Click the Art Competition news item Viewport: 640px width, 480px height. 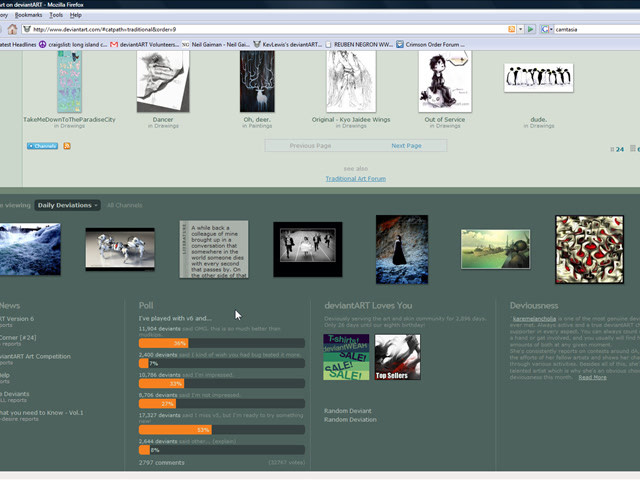pyautogui.click(x=35, y=356)
